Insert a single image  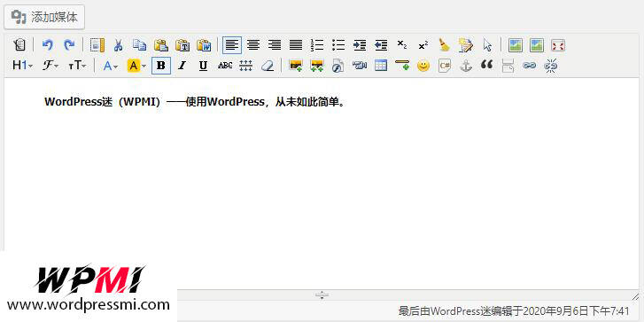[296, 66]
